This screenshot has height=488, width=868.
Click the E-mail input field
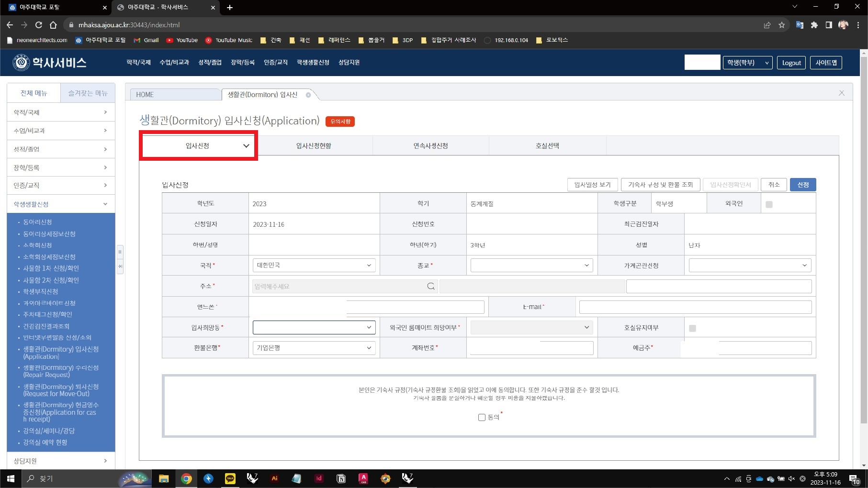(x=695, y=307)
